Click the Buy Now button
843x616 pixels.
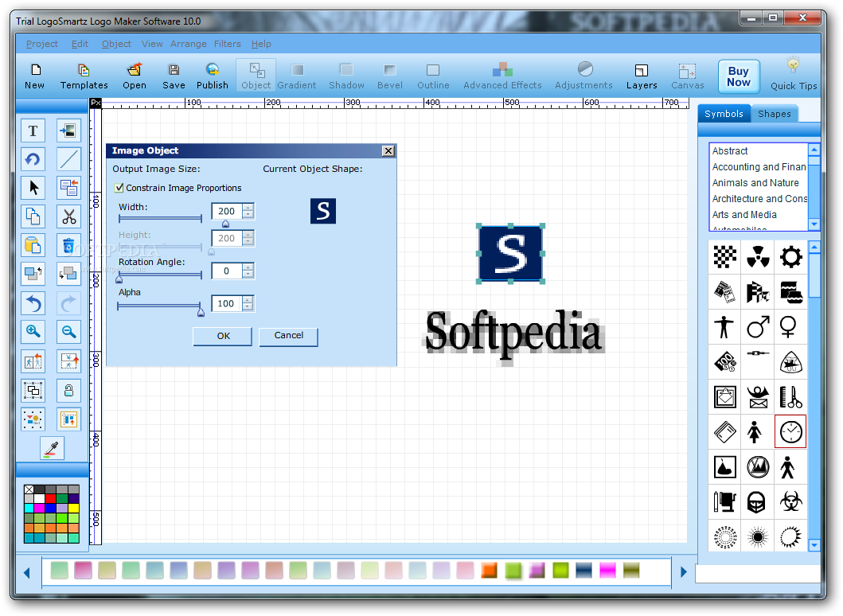point(739,76)
